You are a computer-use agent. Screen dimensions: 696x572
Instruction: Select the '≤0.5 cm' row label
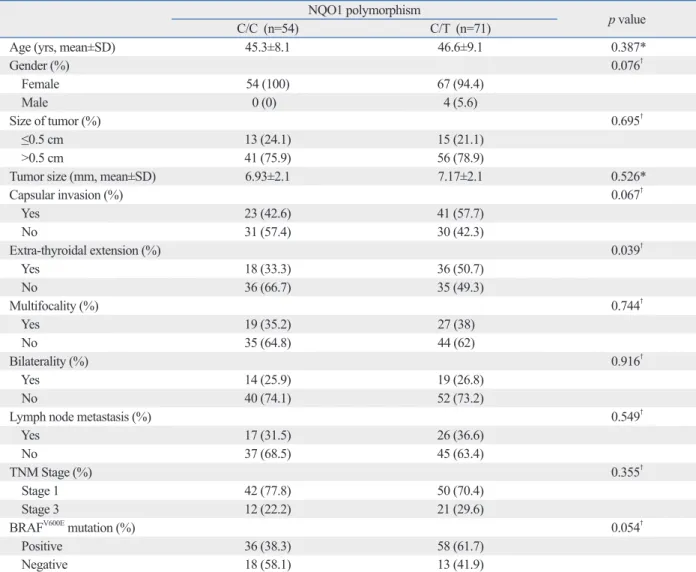point(42,140)
